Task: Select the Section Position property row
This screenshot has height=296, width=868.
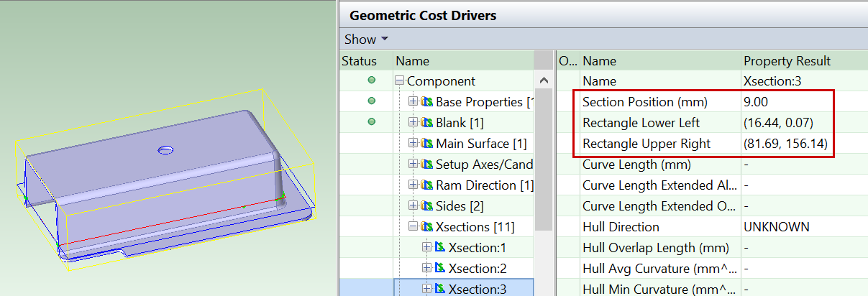Action: click(x=645, y=102)
